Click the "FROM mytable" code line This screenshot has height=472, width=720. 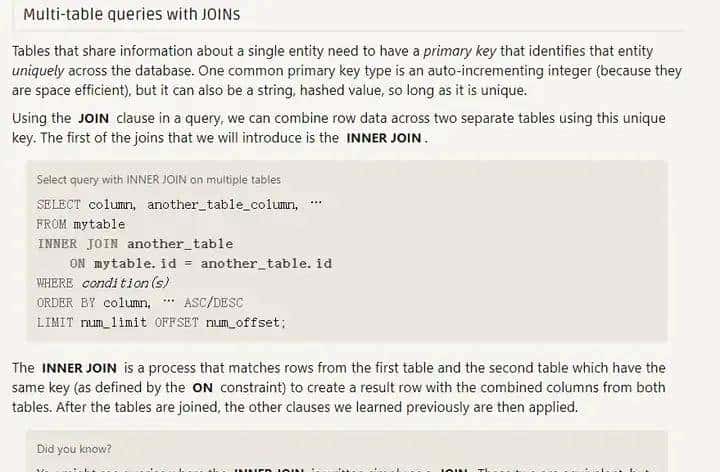(x=81, y=224)
